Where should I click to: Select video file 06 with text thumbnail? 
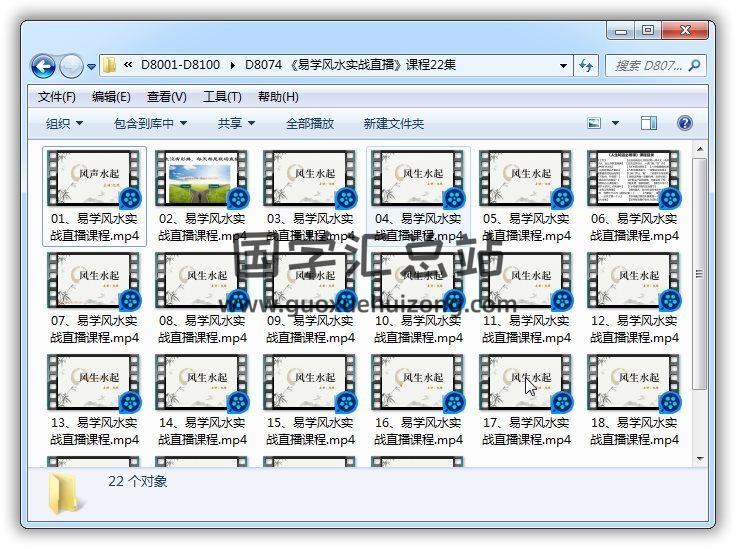(634, 196)
